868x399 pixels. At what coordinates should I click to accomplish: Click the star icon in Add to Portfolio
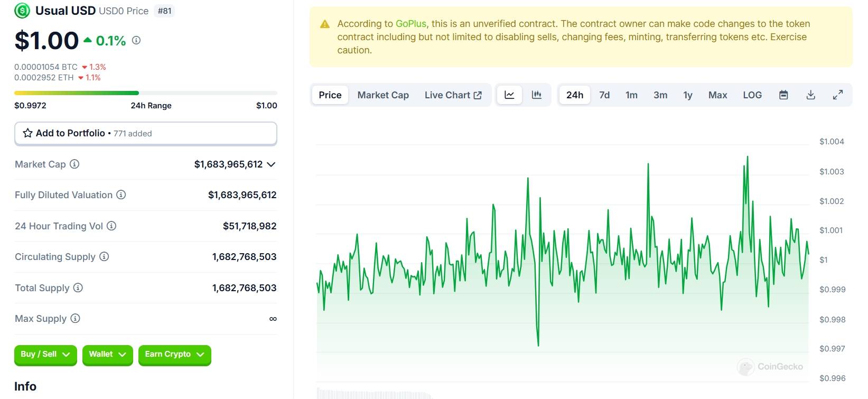[28, 133]
